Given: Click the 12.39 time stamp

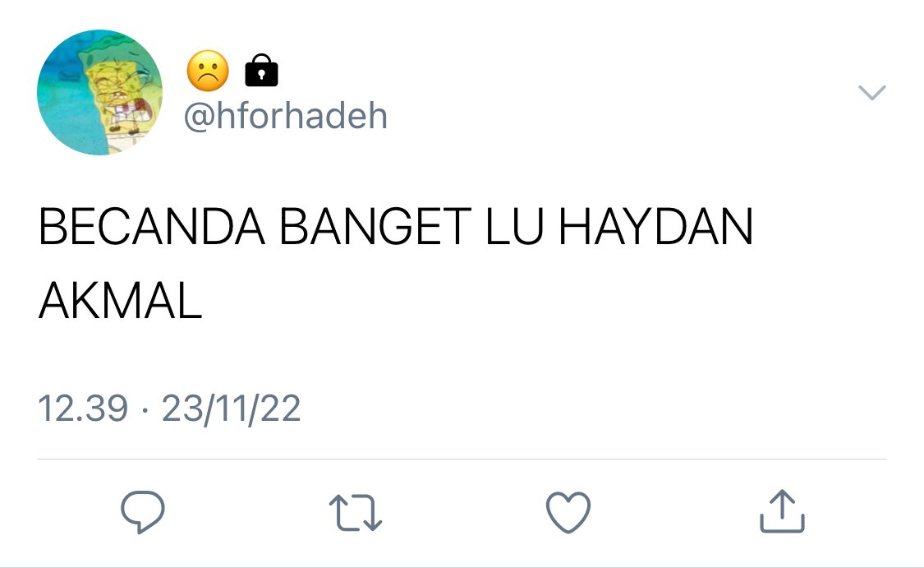Looking at the screenshot, I should 82,409.
